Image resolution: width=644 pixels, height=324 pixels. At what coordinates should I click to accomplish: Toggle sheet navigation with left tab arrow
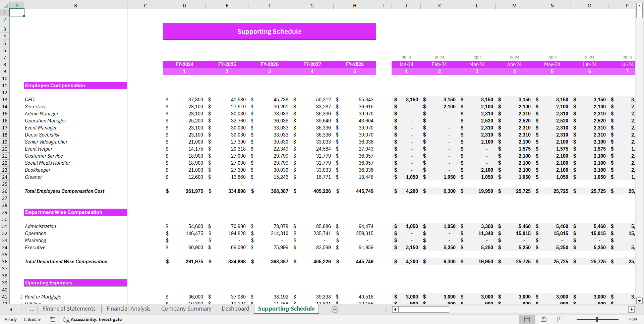11,309
